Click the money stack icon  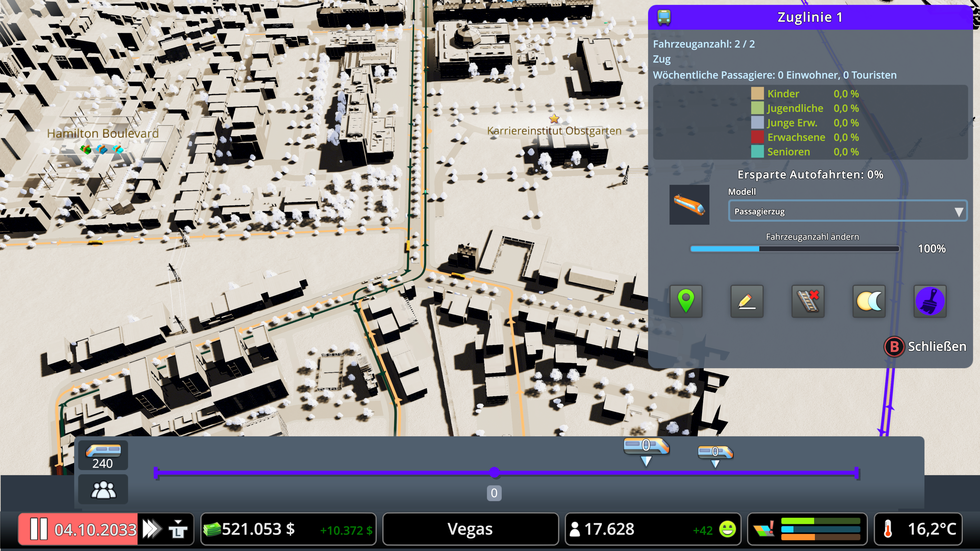pos(212,529)
